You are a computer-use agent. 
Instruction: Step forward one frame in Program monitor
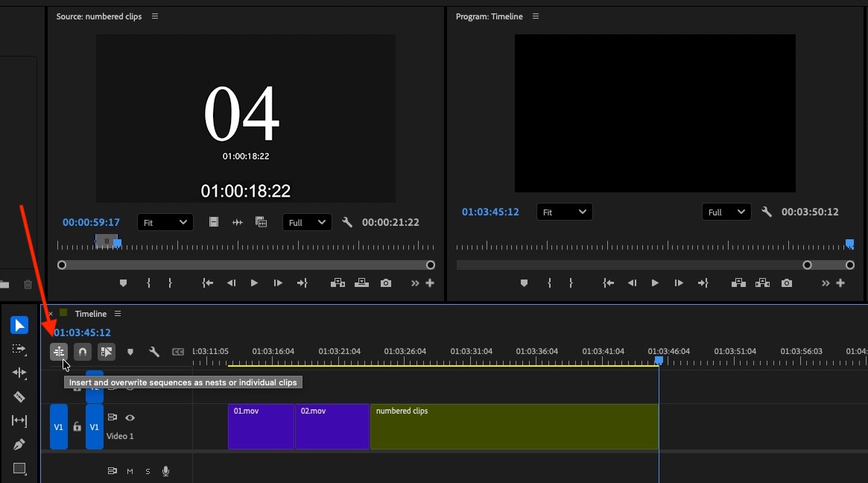679,283
